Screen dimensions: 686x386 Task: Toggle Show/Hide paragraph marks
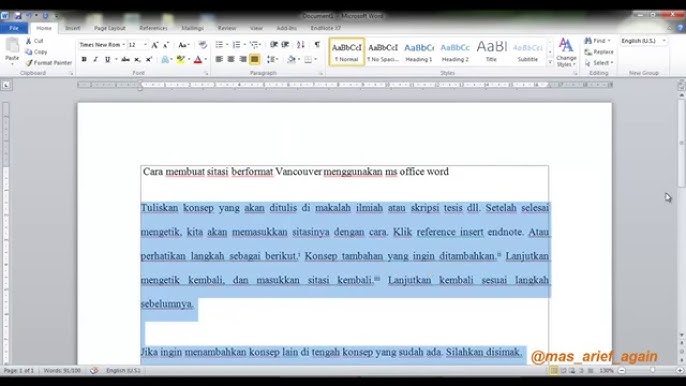317,45
